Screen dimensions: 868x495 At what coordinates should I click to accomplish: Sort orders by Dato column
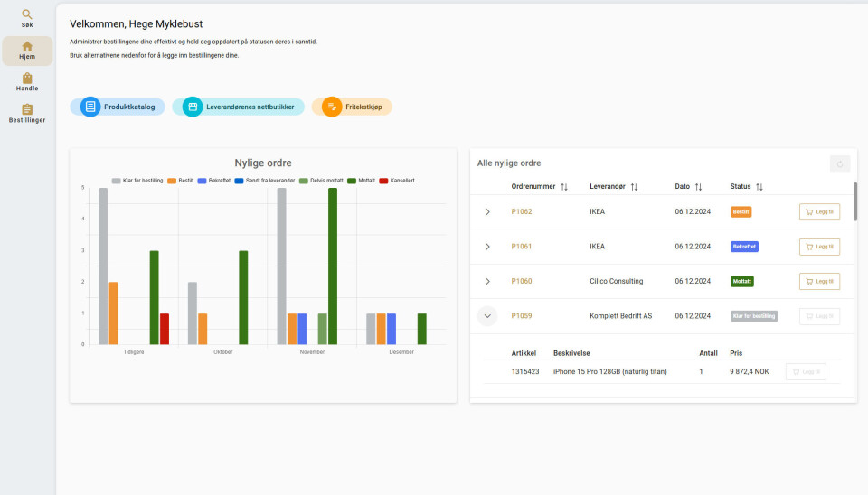click(697, 187)
